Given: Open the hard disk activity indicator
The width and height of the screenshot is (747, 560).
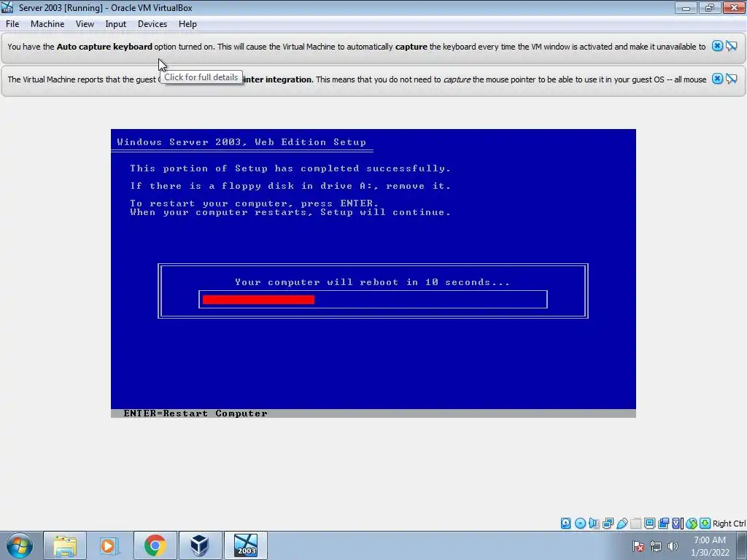Looking at the screenshot, I should (565, 524).
